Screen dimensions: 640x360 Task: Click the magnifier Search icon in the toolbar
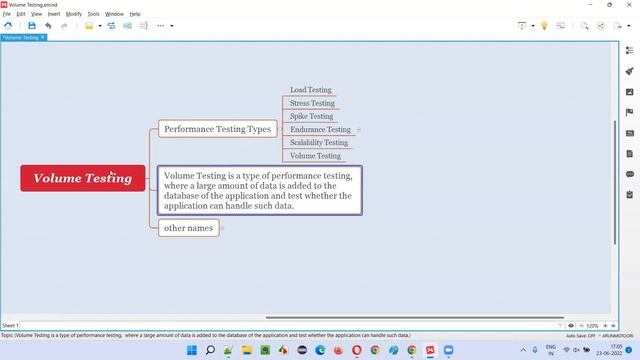(584, 26)
